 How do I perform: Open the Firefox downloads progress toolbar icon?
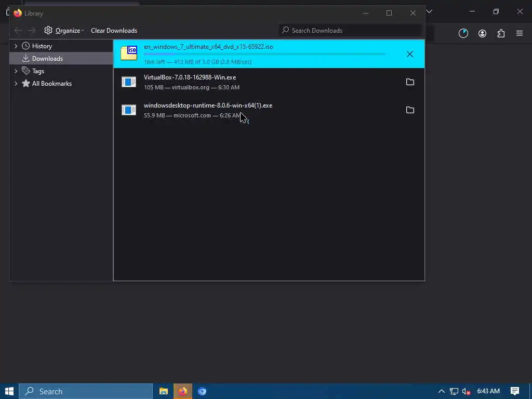point(463,33)
